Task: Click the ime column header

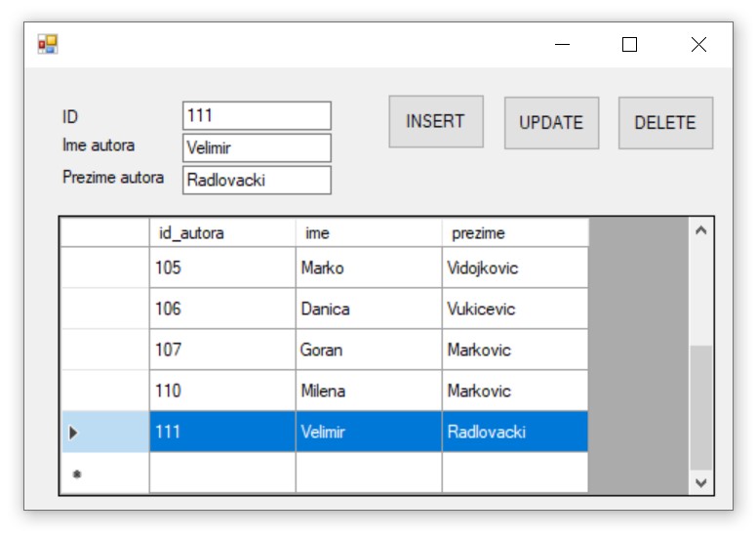Action: tap(369, 233)
